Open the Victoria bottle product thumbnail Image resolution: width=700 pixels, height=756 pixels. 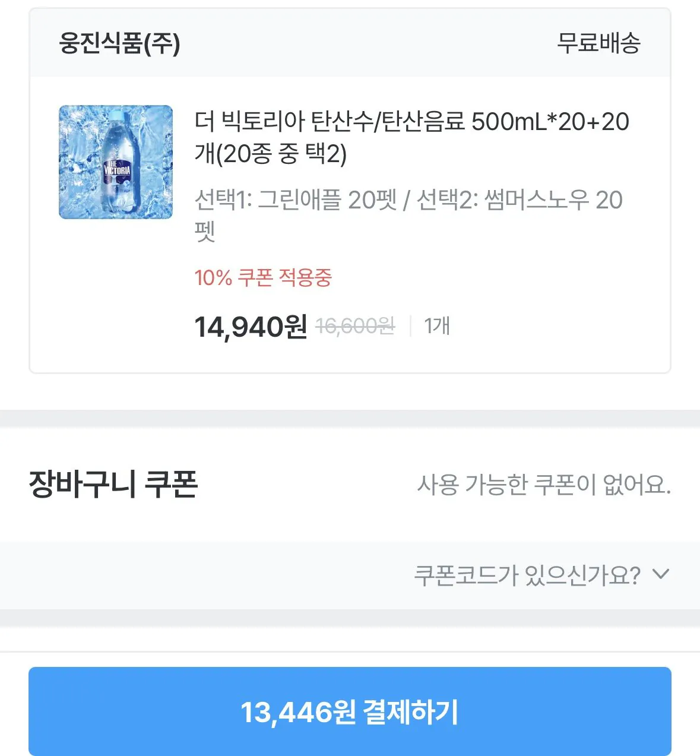pyautogui.click(x=116, y=162)
